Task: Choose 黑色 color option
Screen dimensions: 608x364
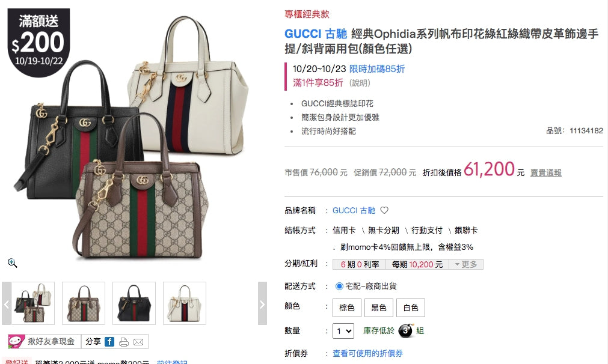Action: click(x=379, y=308)
